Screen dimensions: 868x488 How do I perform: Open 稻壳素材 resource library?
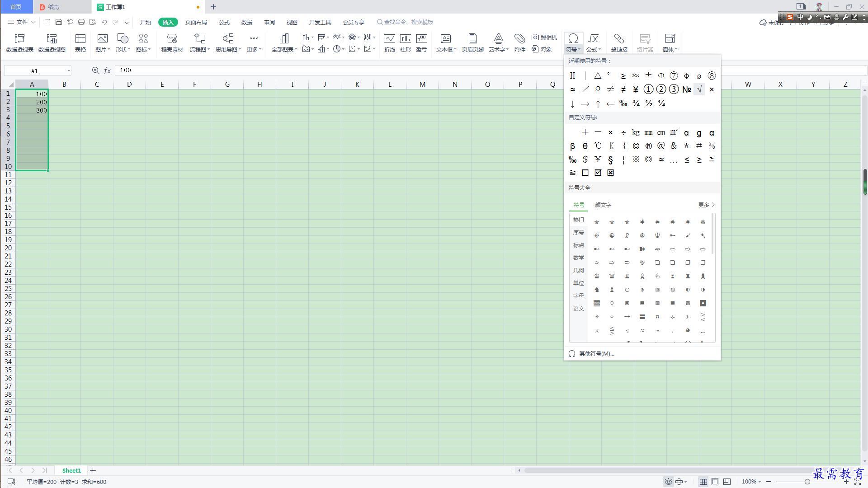coord(172,43)
